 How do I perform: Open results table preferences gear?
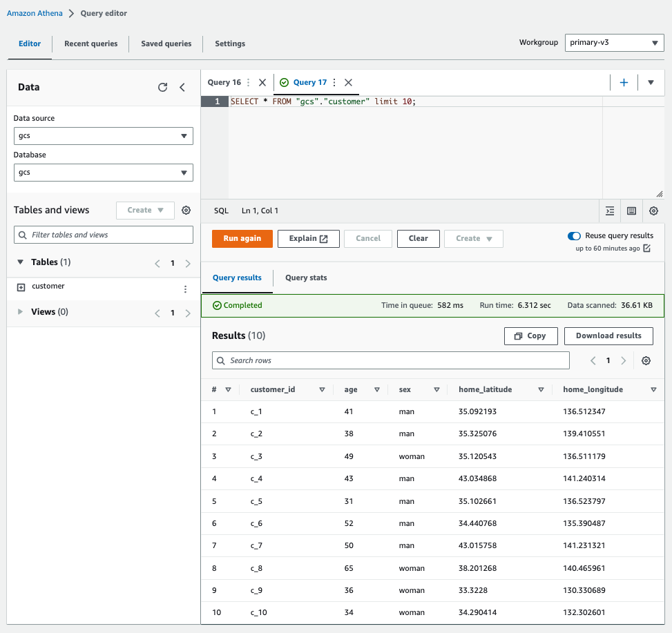pyautogui.click(x=646, y=360)
